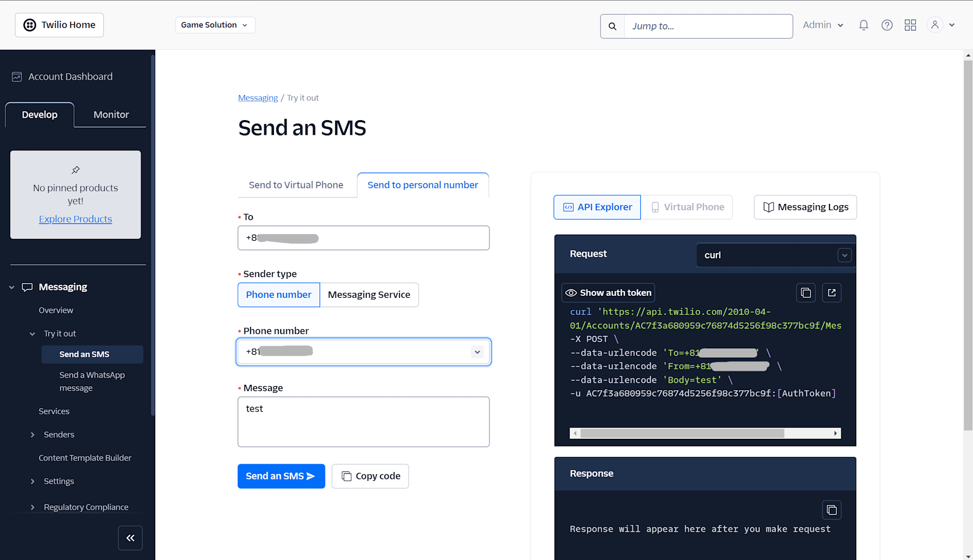Click the code scrollbar left arrow
973x560 pixels.
coord(575,434)
